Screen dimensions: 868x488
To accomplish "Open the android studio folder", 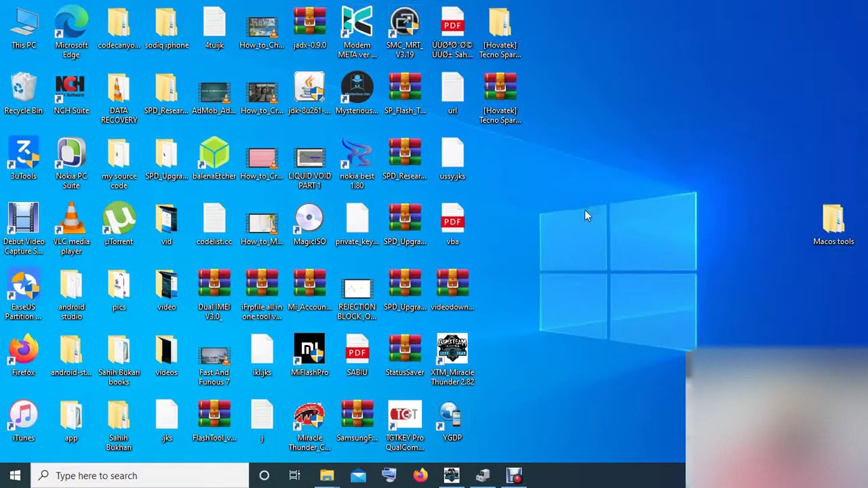I will (x=71, y=294).
